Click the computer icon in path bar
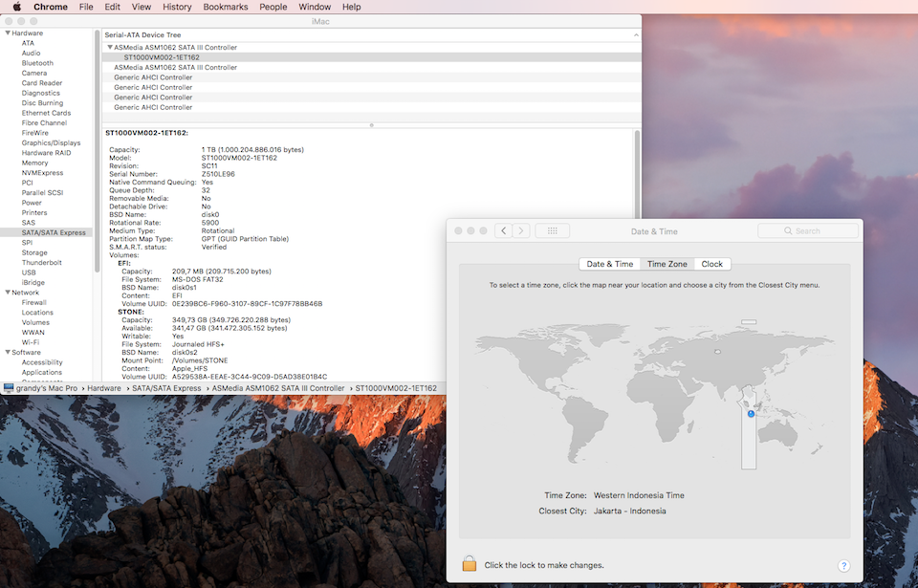This screenshot has height=588, width=918. point(9,388)
